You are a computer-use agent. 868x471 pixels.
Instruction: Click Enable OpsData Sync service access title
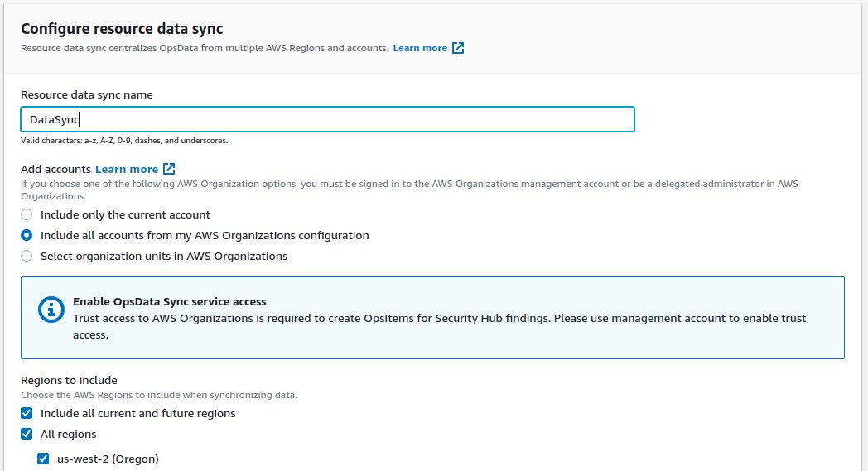169,302
